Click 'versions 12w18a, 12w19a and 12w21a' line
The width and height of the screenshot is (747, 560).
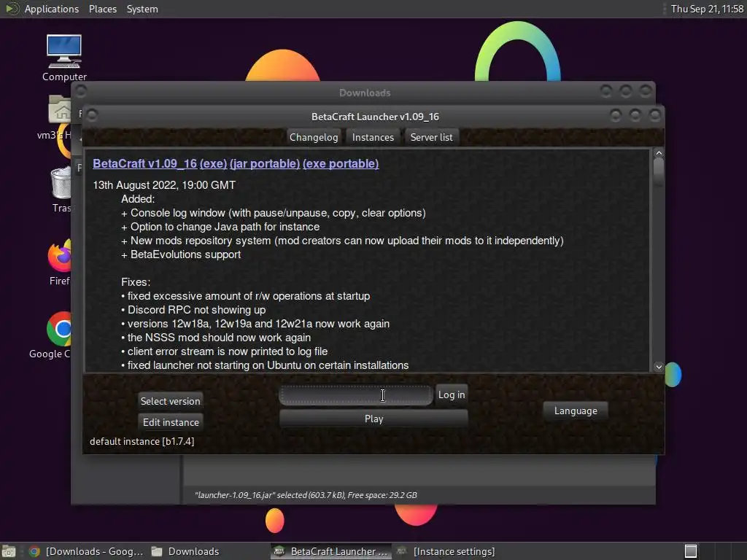255,324
